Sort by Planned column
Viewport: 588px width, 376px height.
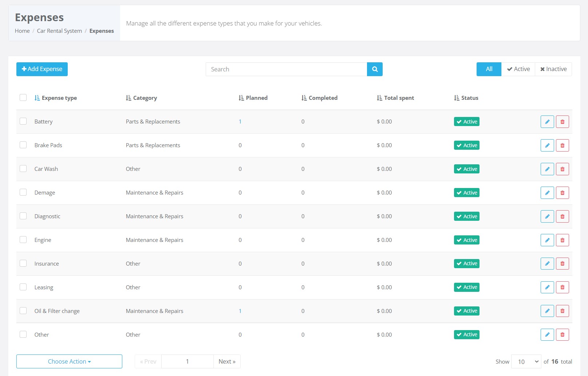[x=253, y=98]
